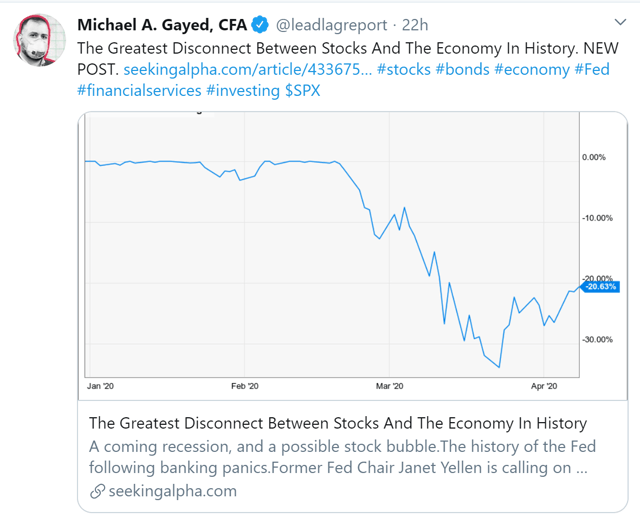Open the card headline about Greatest Disconnect
The width and height of the screenshot is (640, 518).
337,423
